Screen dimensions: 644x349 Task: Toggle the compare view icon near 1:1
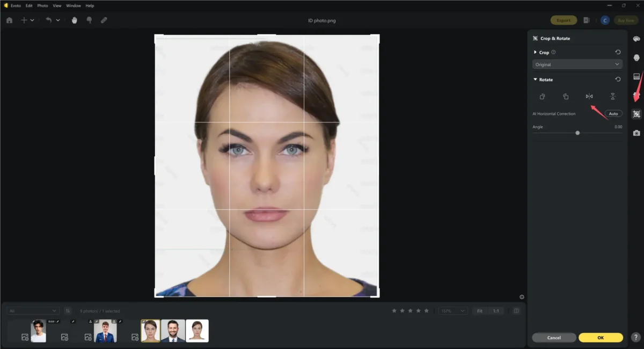coord(516,311)
